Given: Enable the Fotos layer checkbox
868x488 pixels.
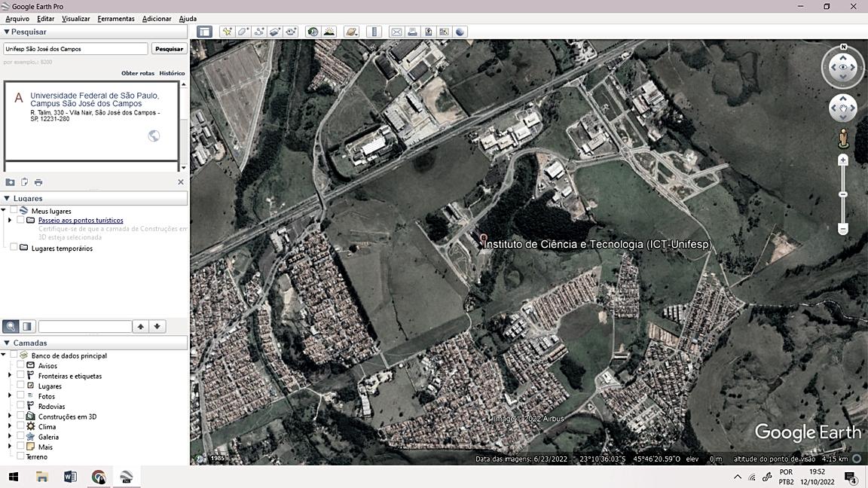Looking at the screenshot, I should (20, 396).
